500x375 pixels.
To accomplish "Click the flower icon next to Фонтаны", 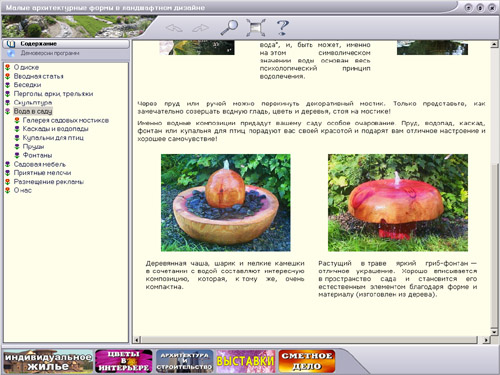I will click(17, 155).
